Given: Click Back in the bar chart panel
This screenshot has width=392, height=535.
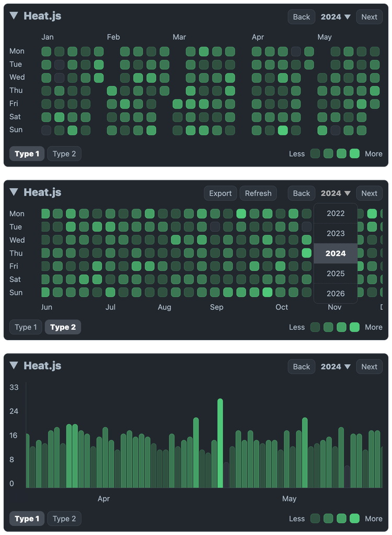Looking at the screenshot, I should click(x=302, y=366).
